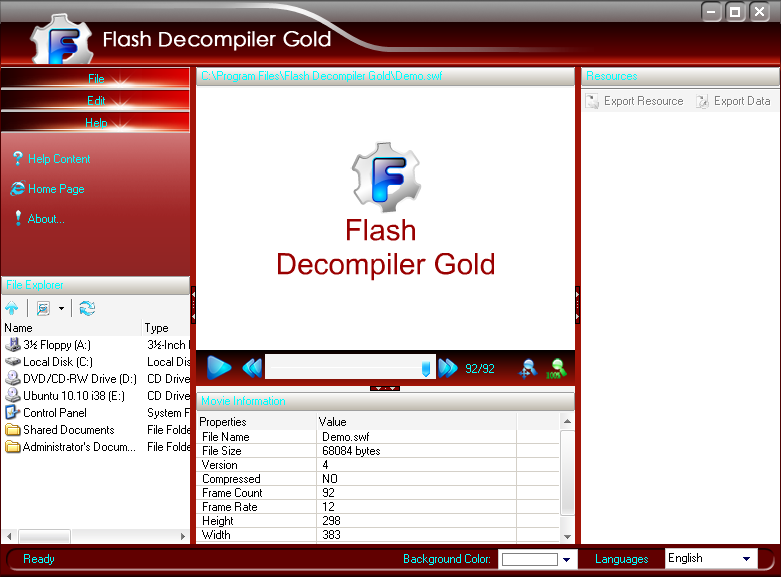Click the DVD/CD-RW drive icon
Image resolution: width=781 pixels, height=577 pixels.
pos(12,378)
